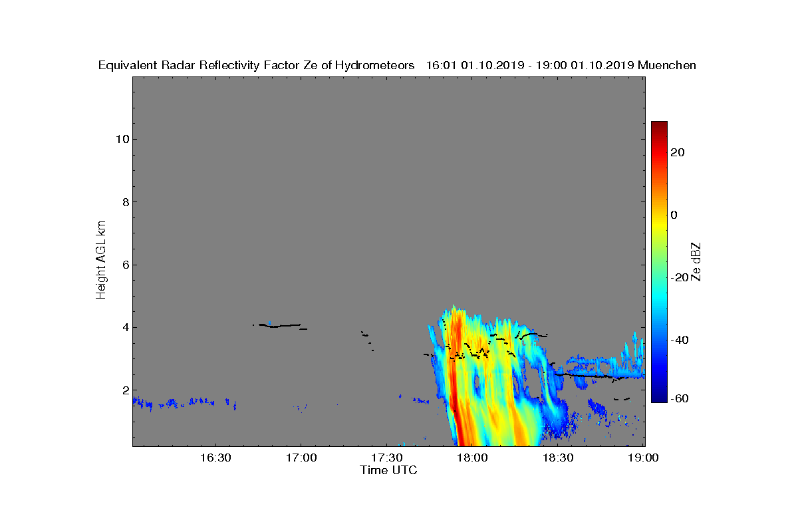
Task: Click the date range text '16:01 01.10.2019 - 19:00 01.10.2019 Muenchen'
Action: 561,66
